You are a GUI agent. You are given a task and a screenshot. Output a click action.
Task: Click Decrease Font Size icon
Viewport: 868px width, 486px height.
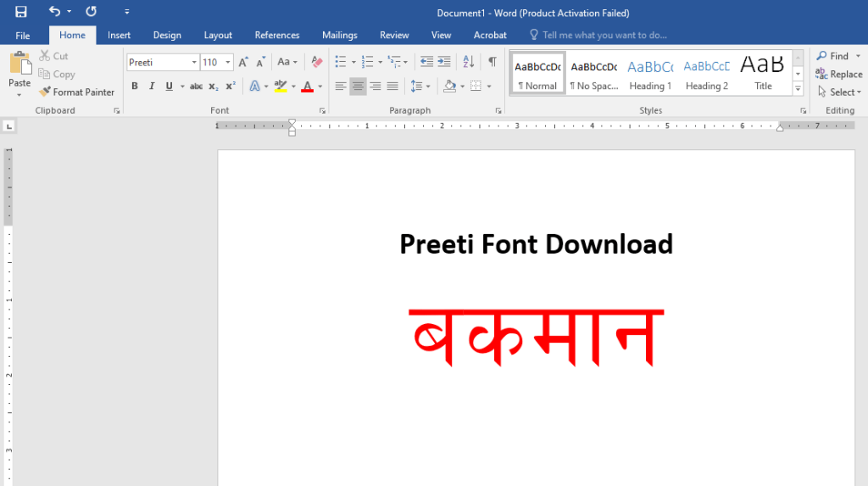(x=261, y=62)
